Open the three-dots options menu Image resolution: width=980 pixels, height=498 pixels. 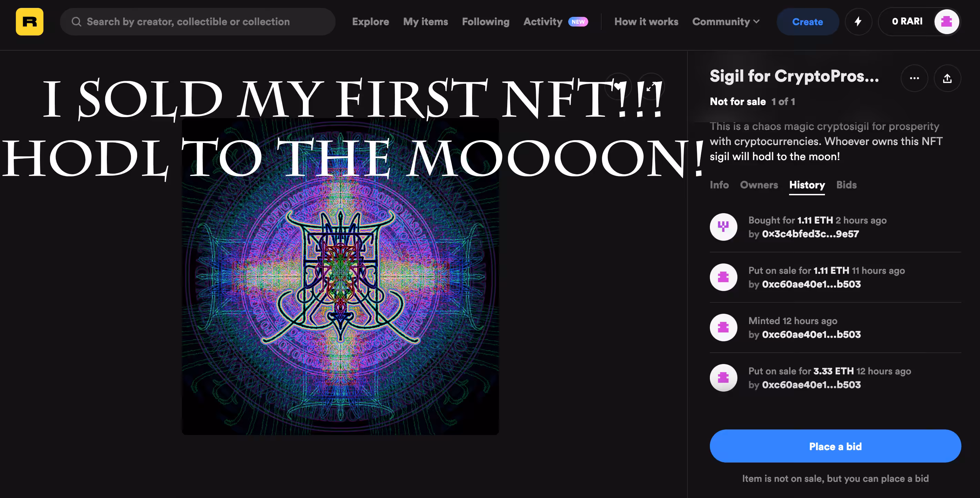pos(914,78)
